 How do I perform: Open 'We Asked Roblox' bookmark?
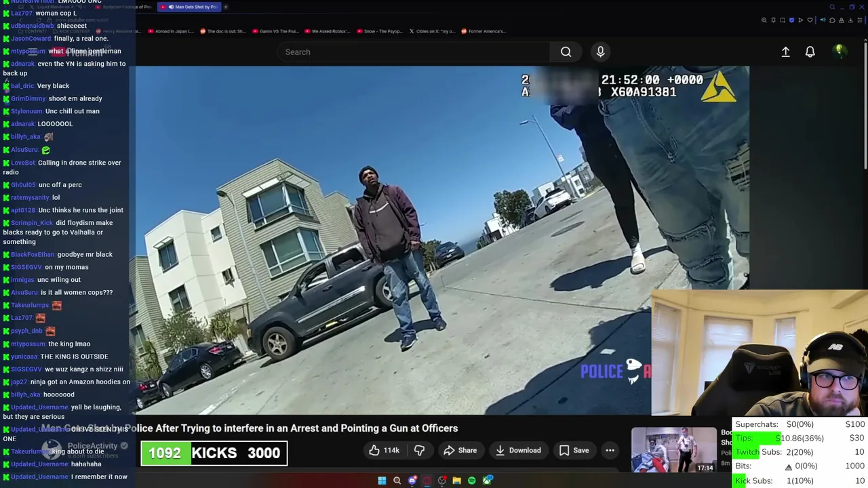click(327, 31)
